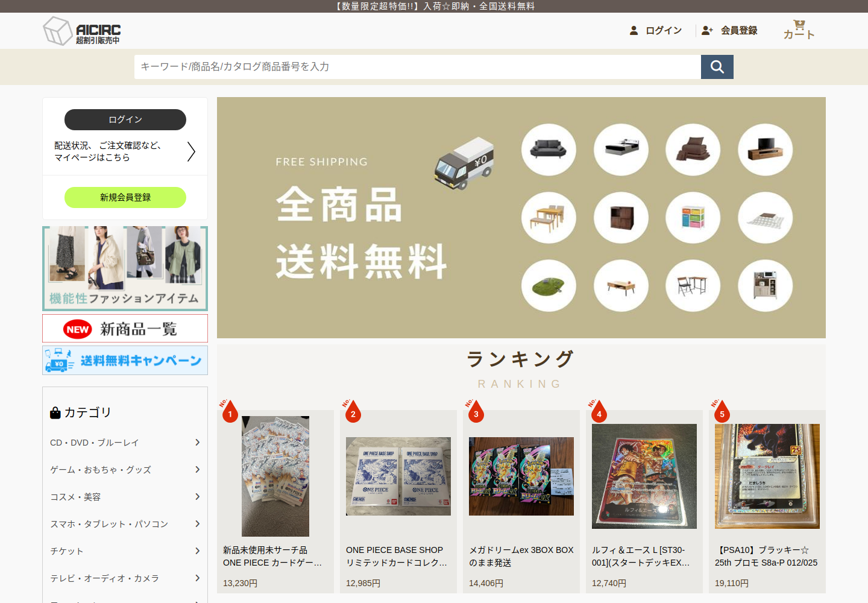
Task: Select the colorful storage drawers circle
Action: point(693,218)
